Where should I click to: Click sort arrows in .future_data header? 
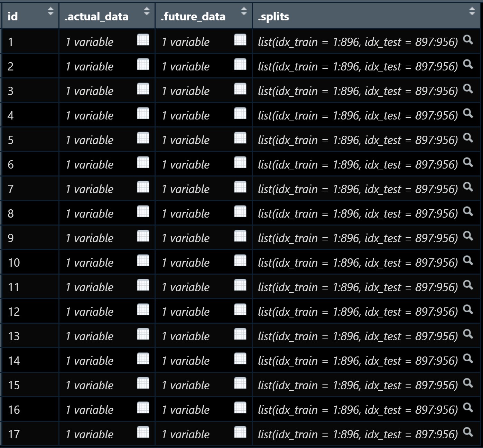click(x=244, y=11)
